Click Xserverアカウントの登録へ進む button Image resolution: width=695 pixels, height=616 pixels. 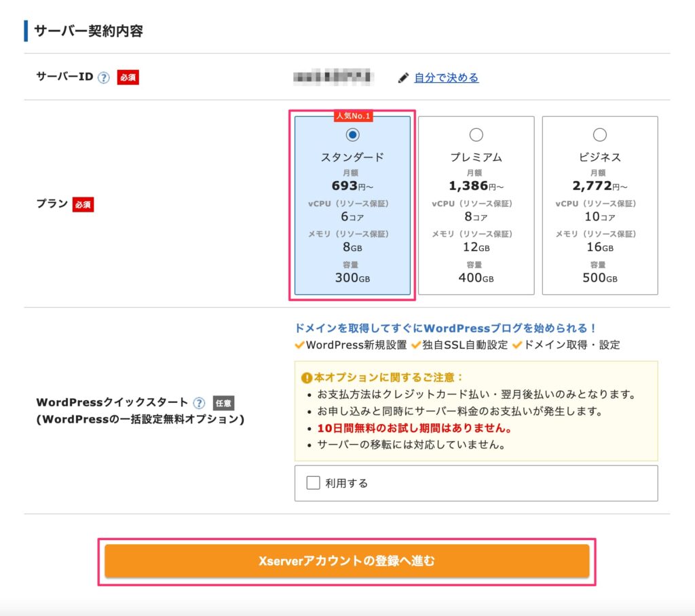point(347,561)
